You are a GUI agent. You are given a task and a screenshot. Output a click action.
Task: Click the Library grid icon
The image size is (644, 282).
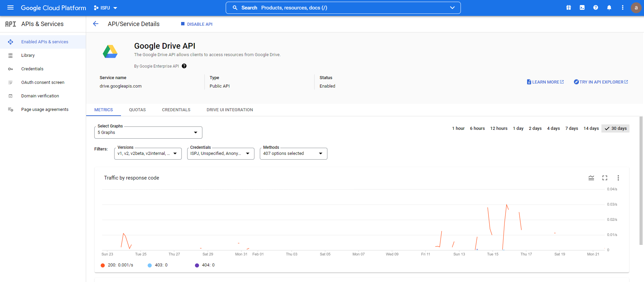[x=10, y=55]
